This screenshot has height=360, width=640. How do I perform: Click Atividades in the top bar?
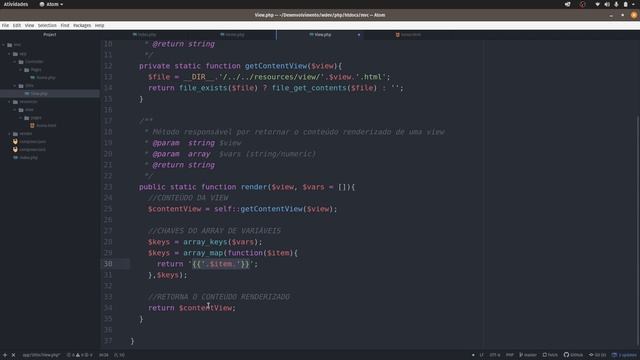pos(16,4)
